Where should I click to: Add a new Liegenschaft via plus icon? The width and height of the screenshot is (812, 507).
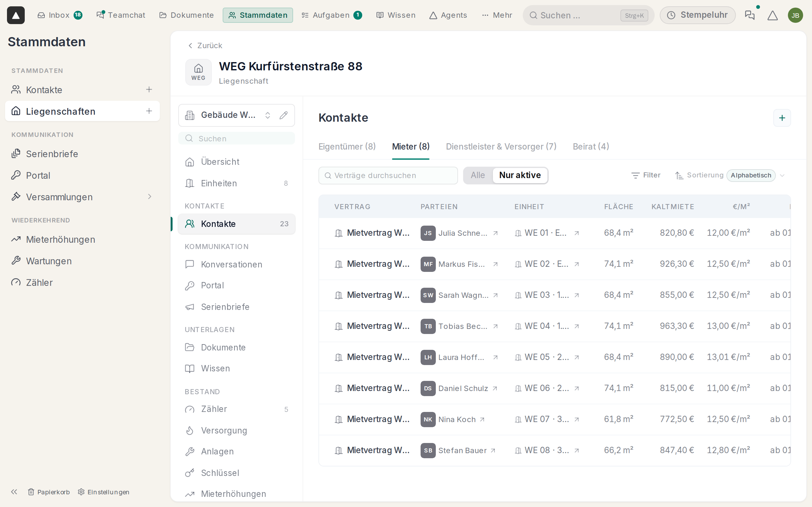tap(149, 111)
